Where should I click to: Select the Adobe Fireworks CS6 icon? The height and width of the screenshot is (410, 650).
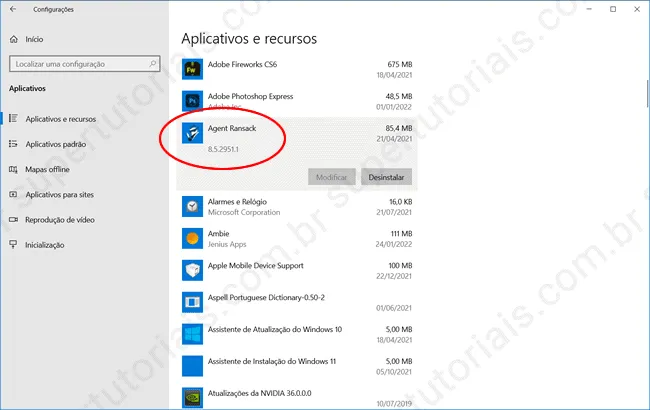[192, 69]
